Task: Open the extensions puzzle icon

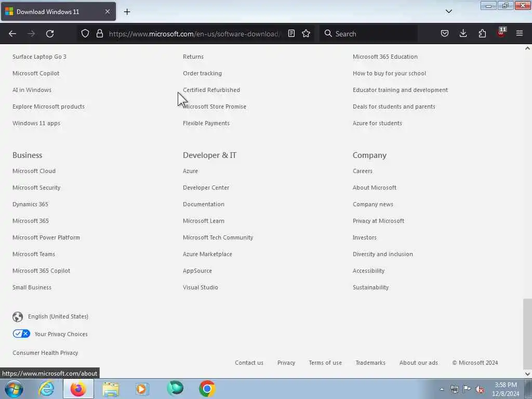Action: tap(482, 33)
